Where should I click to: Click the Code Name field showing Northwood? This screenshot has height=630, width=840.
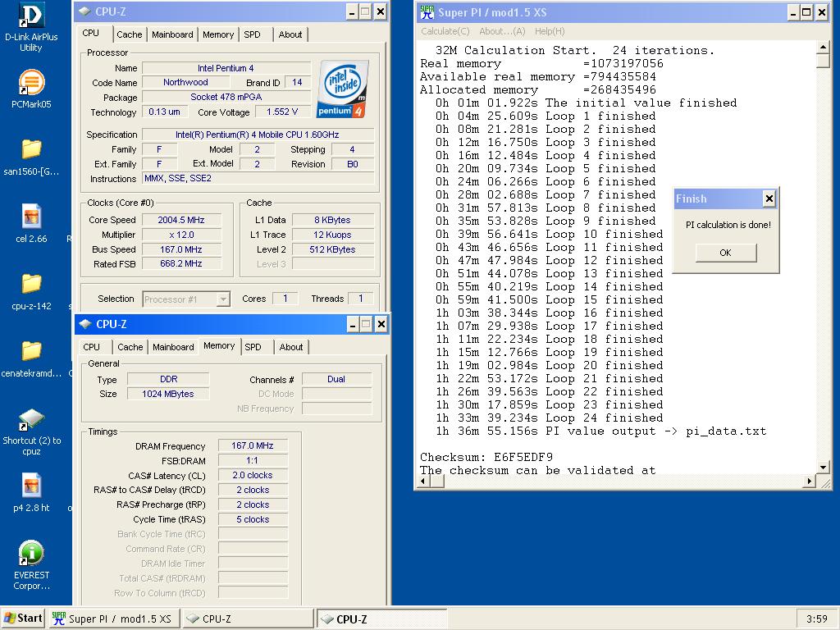pos(185,83)
